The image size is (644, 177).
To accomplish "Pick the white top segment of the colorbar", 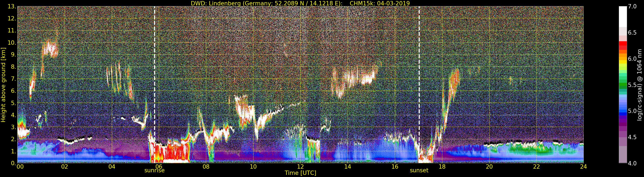I will pos(623,17).
